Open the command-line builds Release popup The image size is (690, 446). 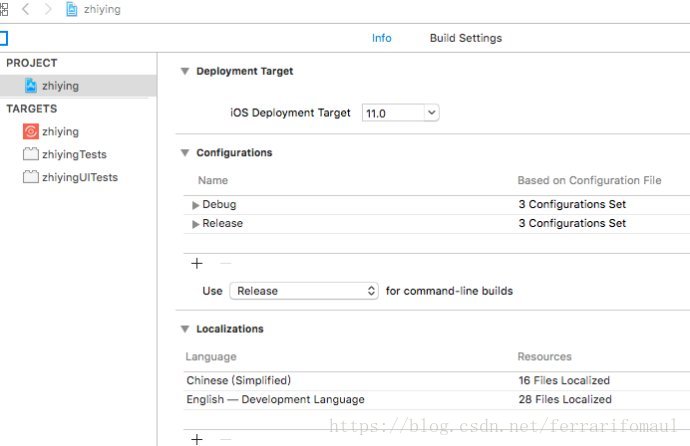[304, 291]
